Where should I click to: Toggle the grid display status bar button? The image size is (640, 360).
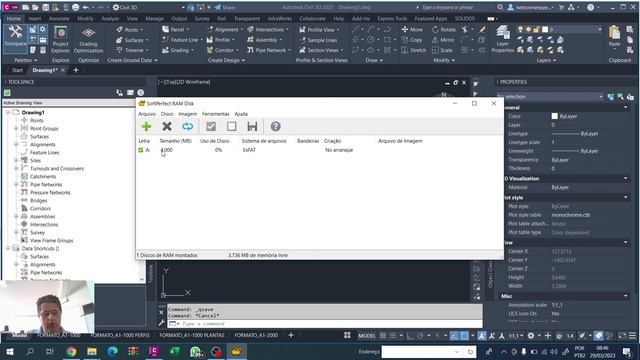383,336
